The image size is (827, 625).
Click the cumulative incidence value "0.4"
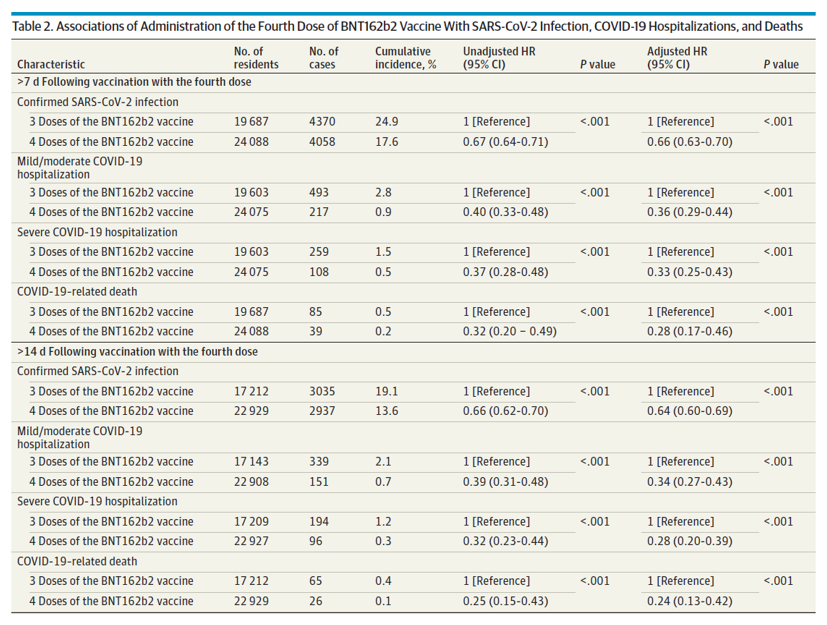(x=383, y=581)
